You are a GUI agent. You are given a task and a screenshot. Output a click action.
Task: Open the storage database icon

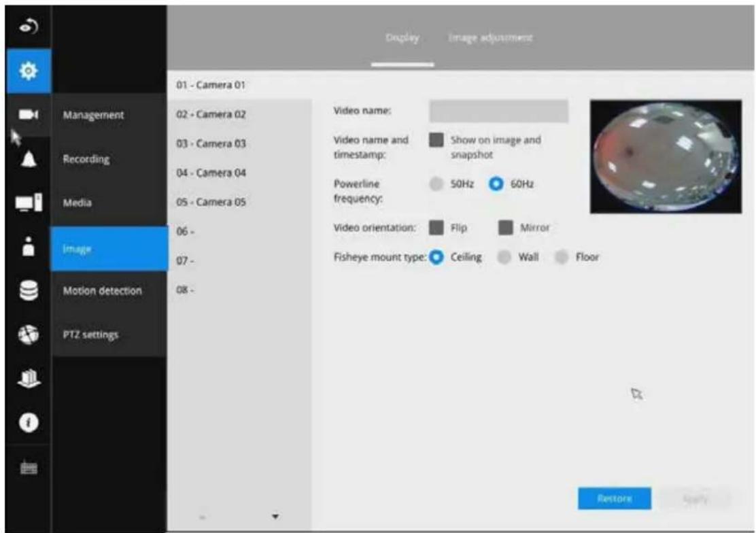(x=29, y=291)
